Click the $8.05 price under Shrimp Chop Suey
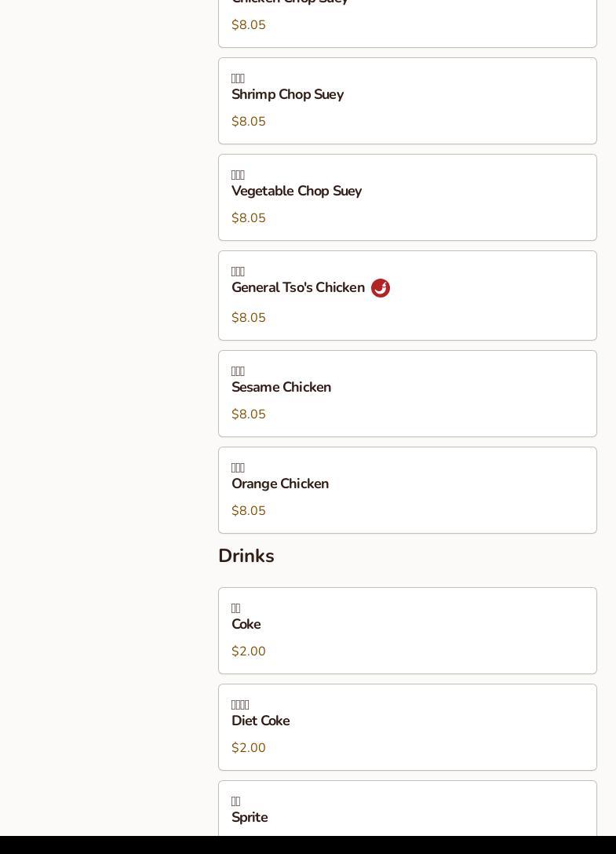The image size is (616, 854). point(248,122)
